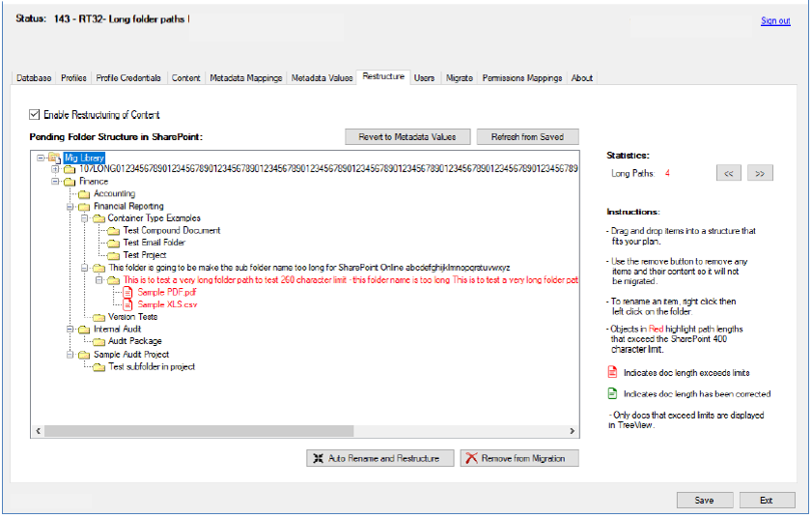This screenshot has height=518, width=812.
Task: Click the Sign out link
Action: (x=774, y=21)
